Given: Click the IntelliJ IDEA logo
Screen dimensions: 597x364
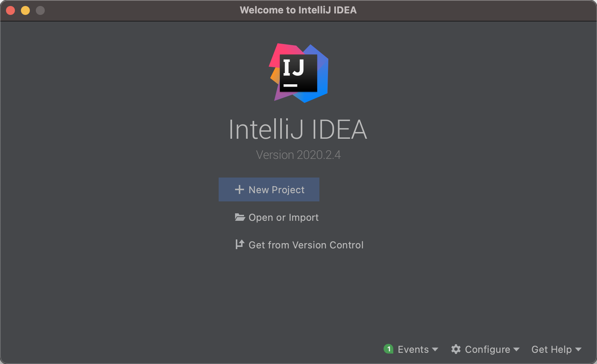Looking at the screenshot, I should click(298, 73).
